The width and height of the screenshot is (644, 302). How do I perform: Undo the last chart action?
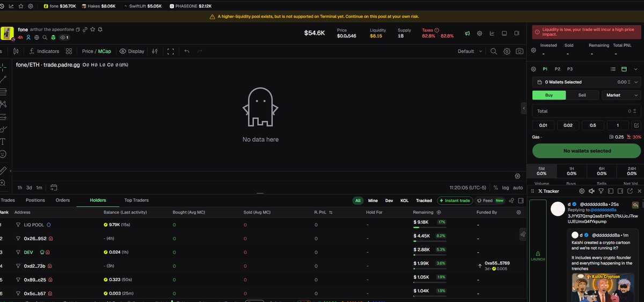pos(187,51)
